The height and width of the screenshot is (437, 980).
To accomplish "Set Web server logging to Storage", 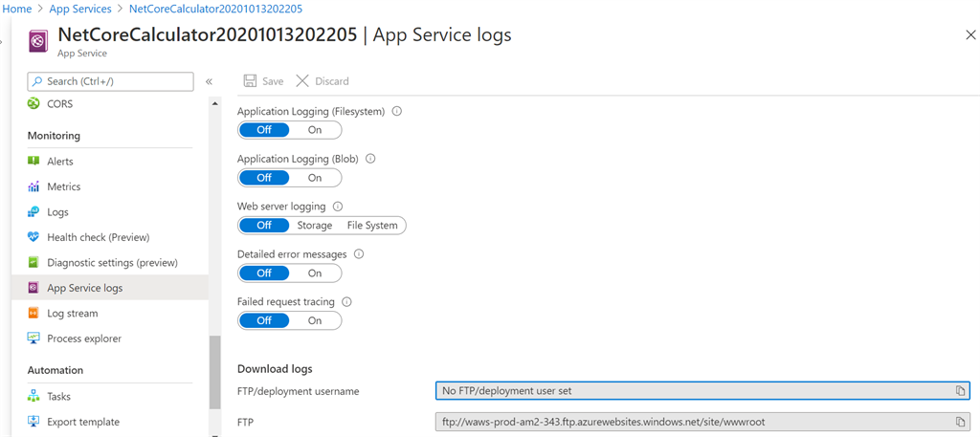I will pos(314,226).
